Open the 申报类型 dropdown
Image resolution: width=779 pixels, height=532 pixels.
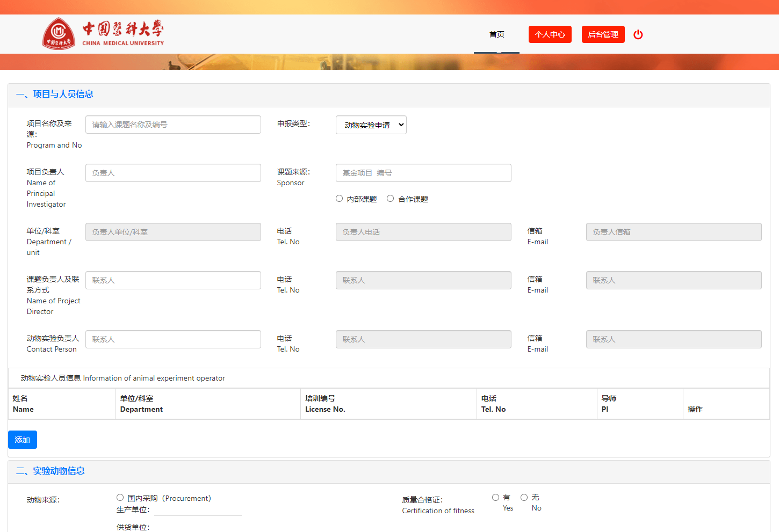pos(371,125)
